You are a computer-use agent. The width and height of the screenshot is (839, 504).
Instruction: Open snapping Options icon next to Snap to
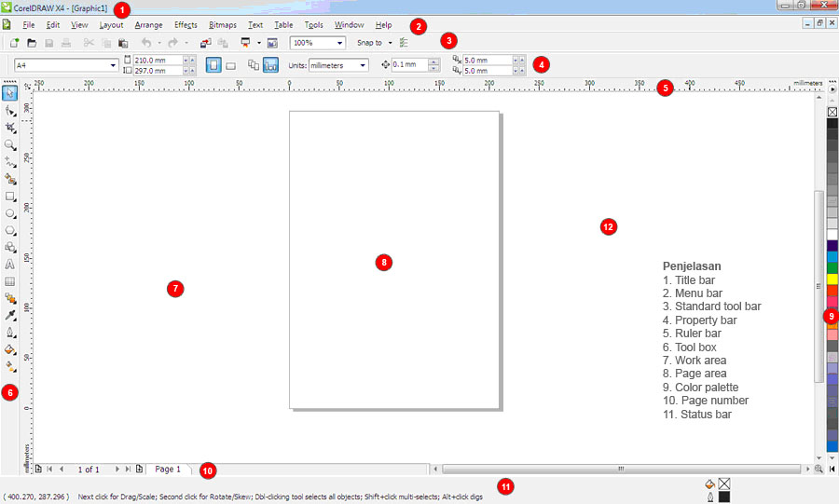404,43
